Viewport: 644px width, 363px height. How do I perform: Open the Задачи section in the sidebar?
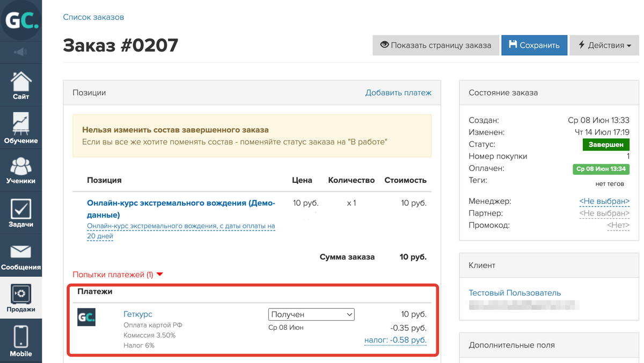(21, 213)
